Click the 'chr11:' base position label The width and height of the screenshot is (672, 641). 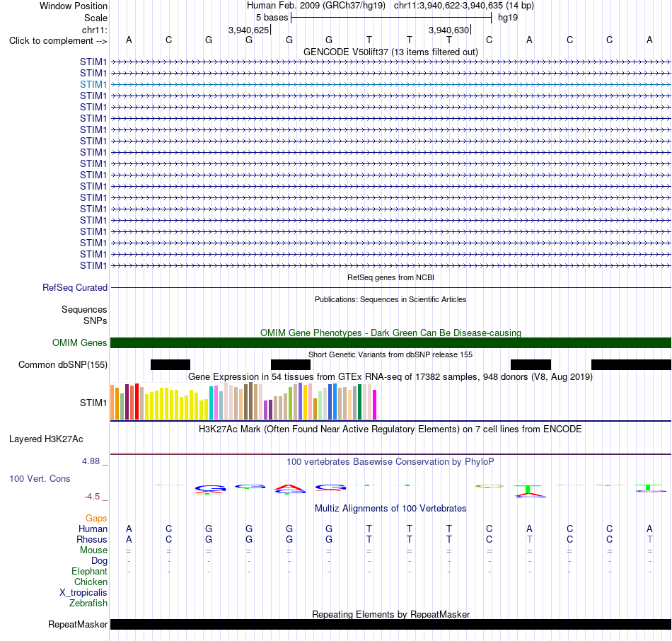click(94, 30)
